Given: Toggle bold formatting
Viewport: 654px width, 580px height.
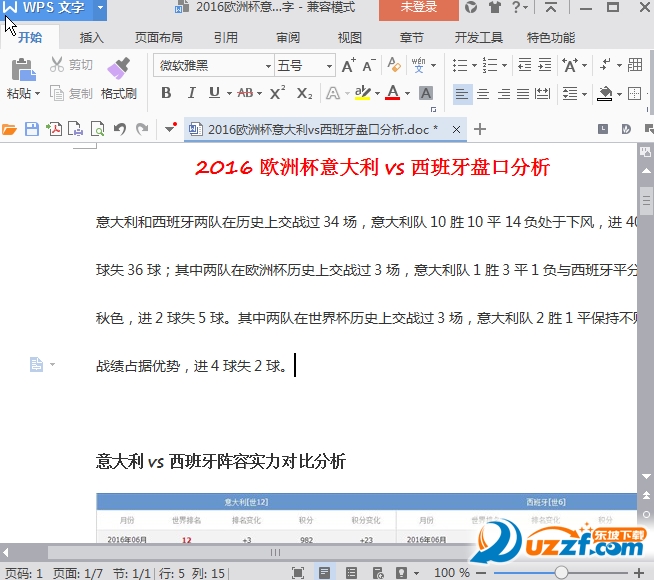Looking at the screenshot, I should [x=166, y=93].
